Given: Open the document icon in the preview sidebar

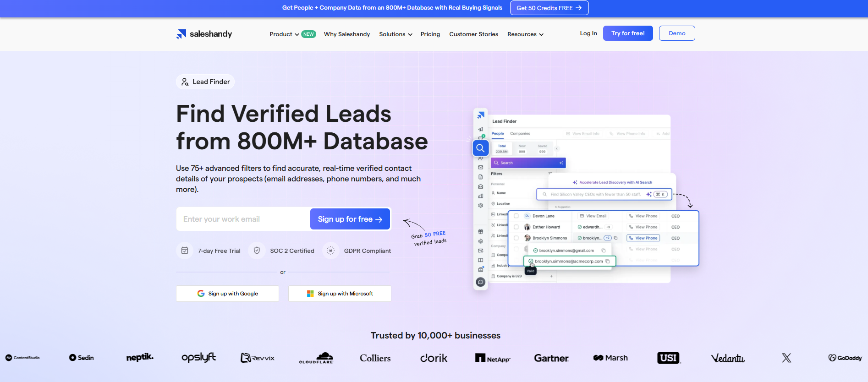Looking at the screenshot, I should coord(480,177).
